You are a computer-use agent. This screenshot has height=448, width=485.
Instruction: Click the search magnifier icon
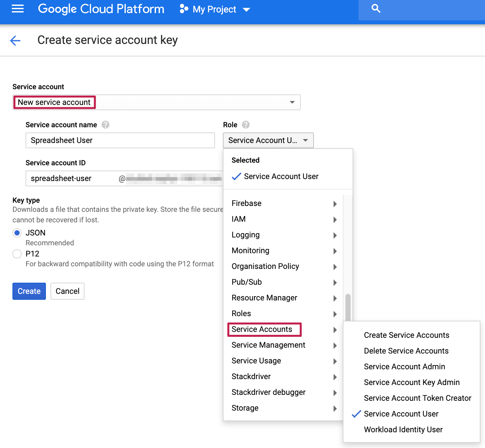(376, 9)
